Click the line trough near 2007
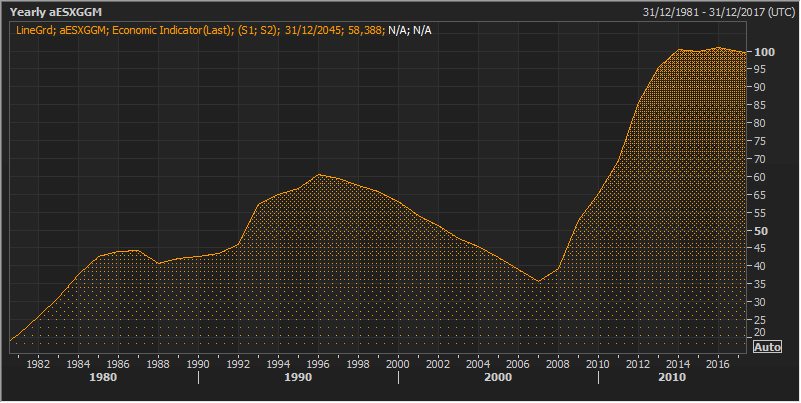The height and width of the screenshot is (403, 801). pyautogui.click(x=538, y=281)
